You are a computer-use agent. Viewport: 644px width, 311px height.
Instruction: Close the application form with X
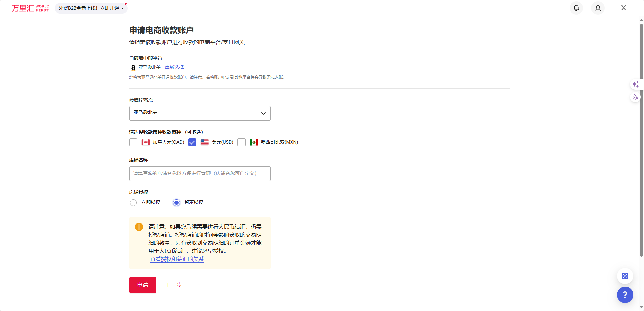coord(624,8)
